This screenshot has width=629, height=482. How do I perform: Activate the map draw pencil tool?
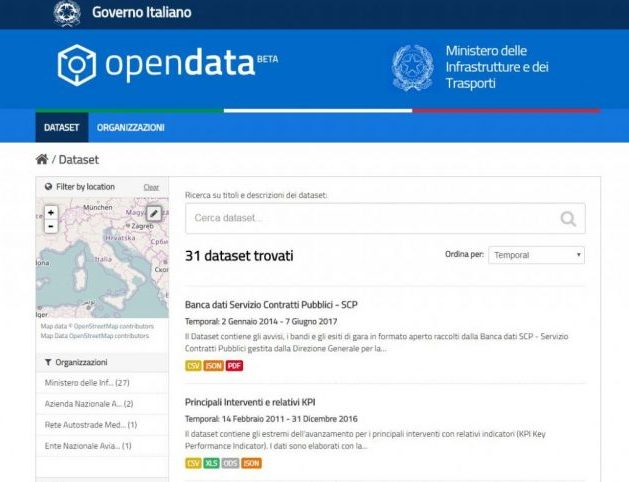[x=154, y=213]
